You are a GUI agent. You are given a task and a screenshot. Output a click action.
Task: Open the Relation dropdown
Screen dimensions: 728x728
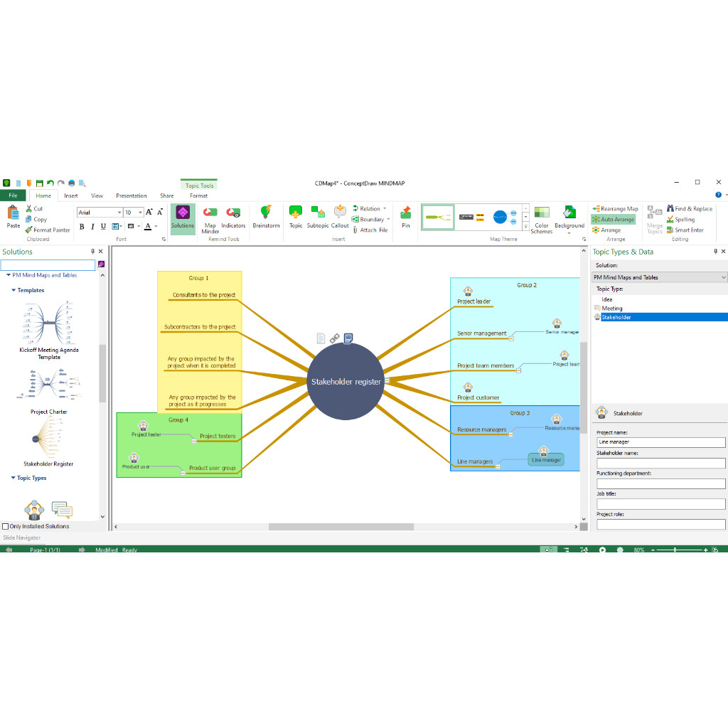click(x=385, y=209)
